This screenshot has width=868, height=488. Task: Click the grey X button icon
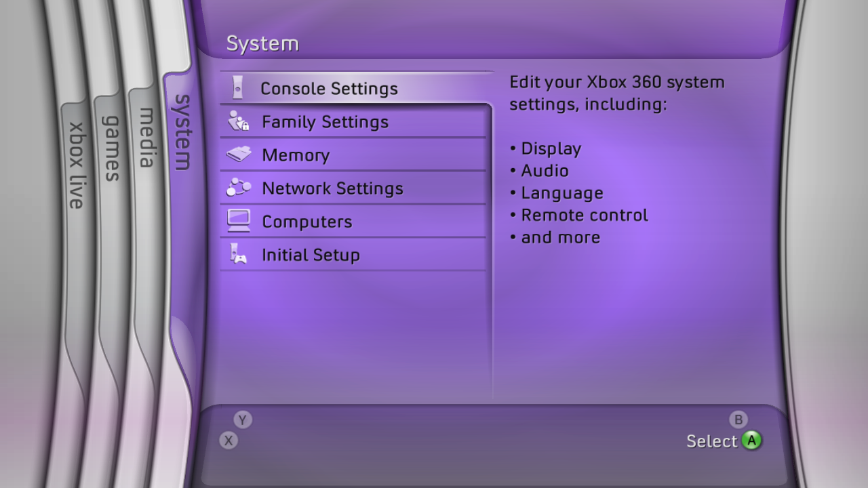[229, 441]
